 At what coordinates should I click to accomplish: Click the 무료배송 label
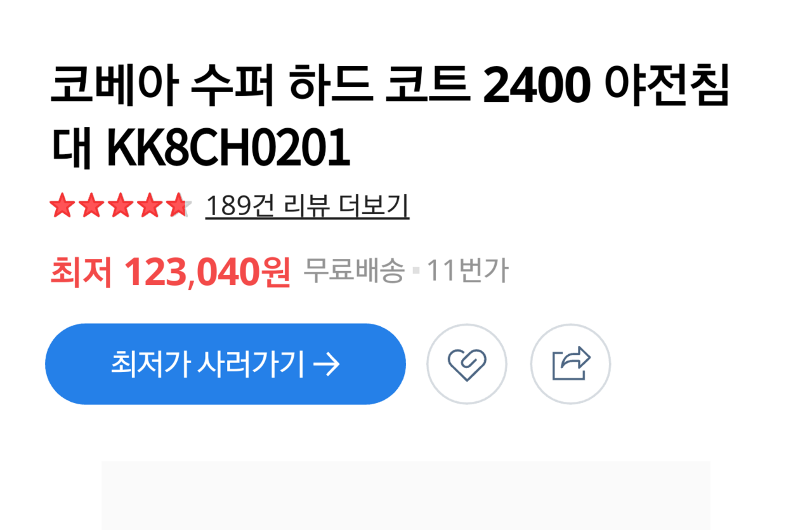[353, 271]
